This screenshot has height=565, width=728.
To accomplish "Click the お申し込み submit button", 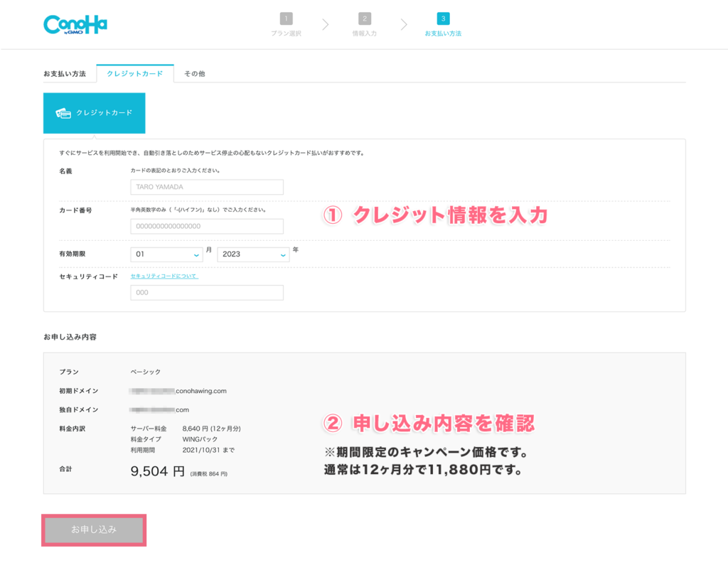I will [x=94, y=529].
